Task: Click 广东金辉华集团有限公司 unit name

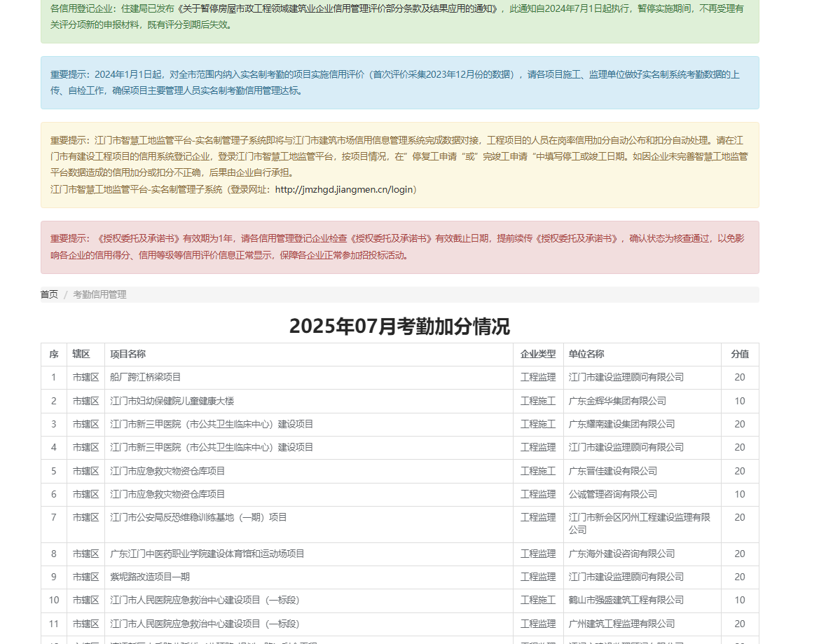Action: (617, 401)
